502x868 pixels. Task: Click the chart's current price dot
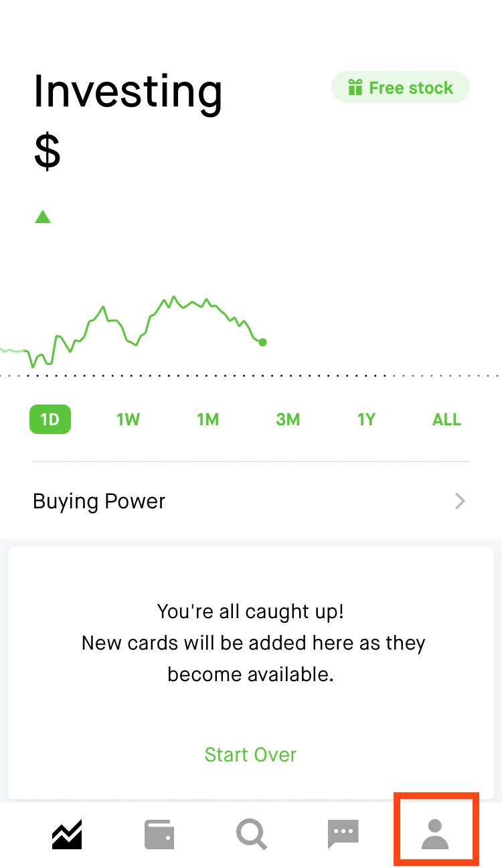(x=262, y=342)
